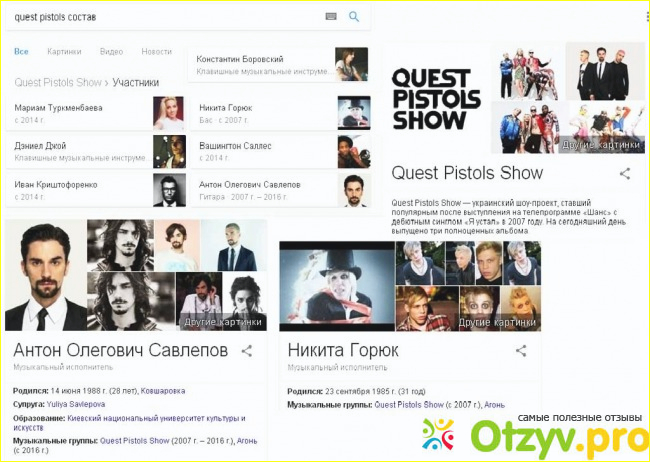Click the Otzyv.pro logo icon

(438, 435)
